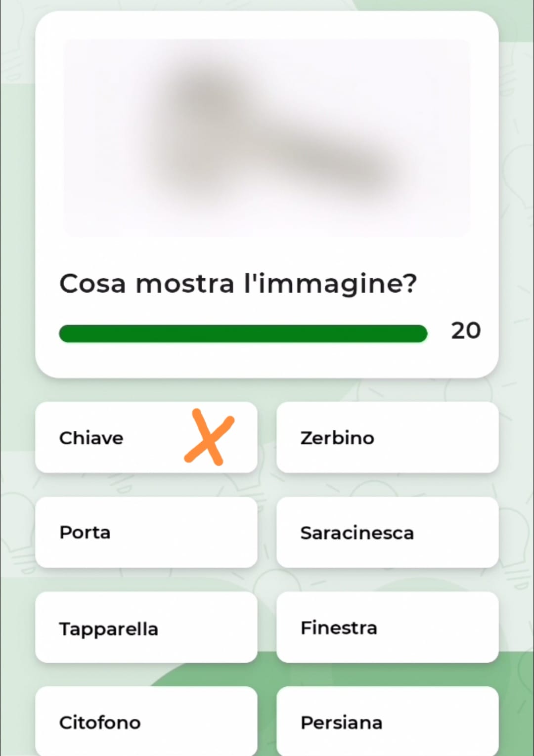This screenshot has height=756, width=534.
Task: Click the empty space right of the Porta label
Action: coord(188,533)
